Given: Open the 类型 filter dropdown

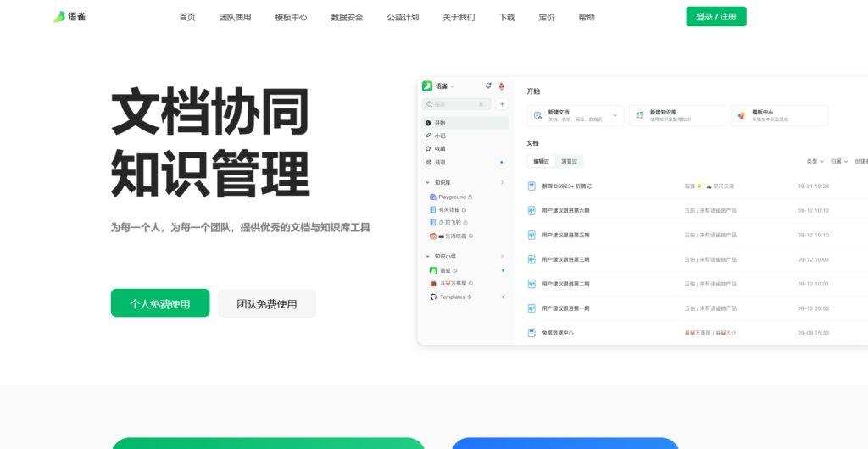Looking at the screenshot, I should click(815, 162).
